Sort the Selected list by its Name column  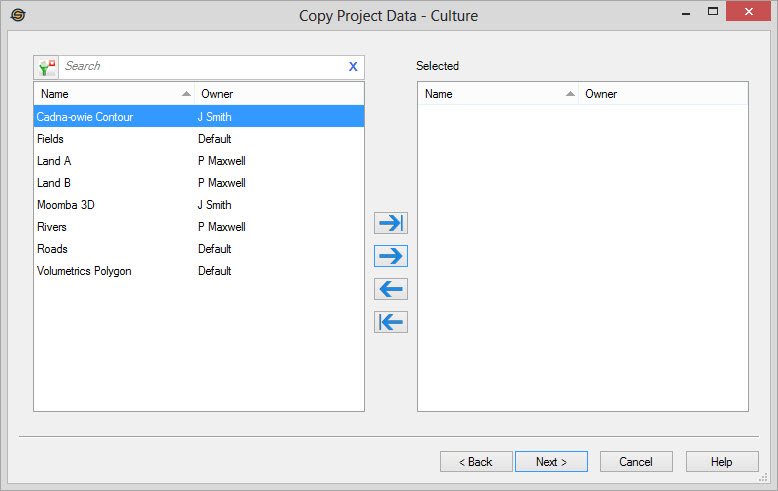click(498, 94)
